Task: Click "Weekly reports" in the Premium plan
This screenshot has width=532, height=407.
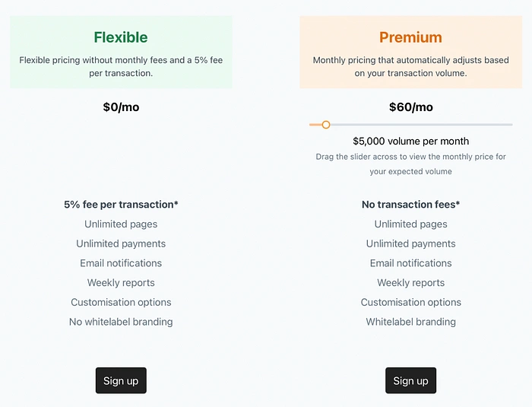Action: coord(410,283)
